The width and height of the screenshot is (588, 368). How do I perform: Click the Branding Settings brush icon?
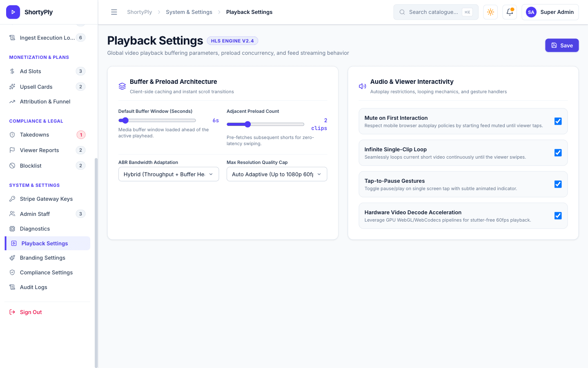coord(12,258)
